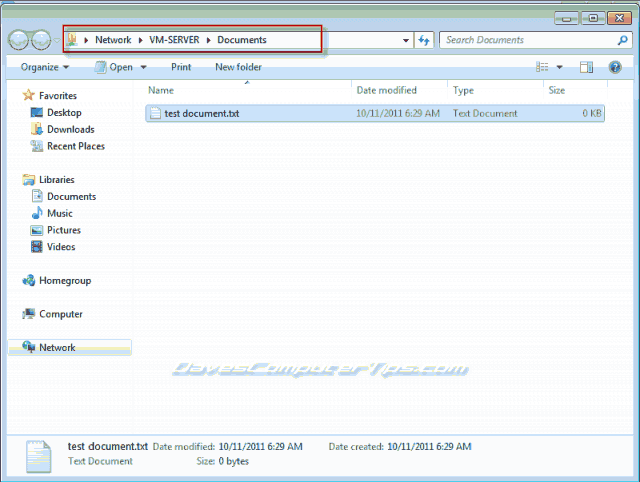Viewport: 640px width, 482px height.
Task: Expand the arrow after VM-SERVER breadcrumb
Action: [209, 40]
